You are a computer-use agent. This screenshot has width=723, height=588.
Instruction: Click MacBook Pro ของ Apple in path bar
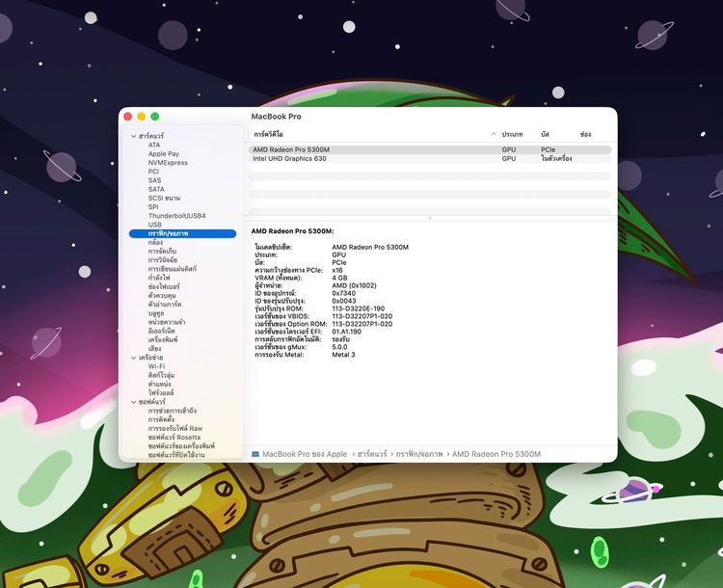305,454
